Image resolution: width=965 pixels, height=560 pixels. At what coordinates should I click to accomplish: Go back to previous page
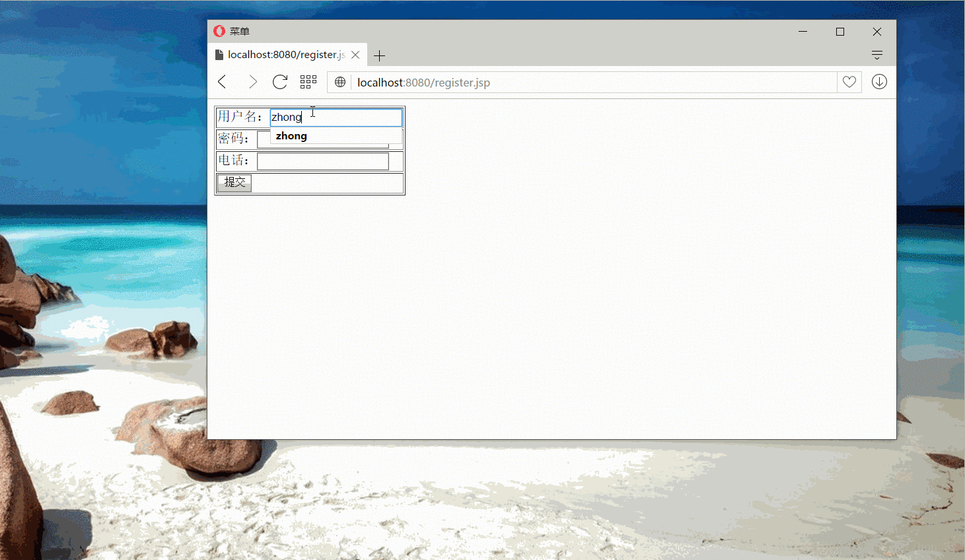[x=223, y=82]
